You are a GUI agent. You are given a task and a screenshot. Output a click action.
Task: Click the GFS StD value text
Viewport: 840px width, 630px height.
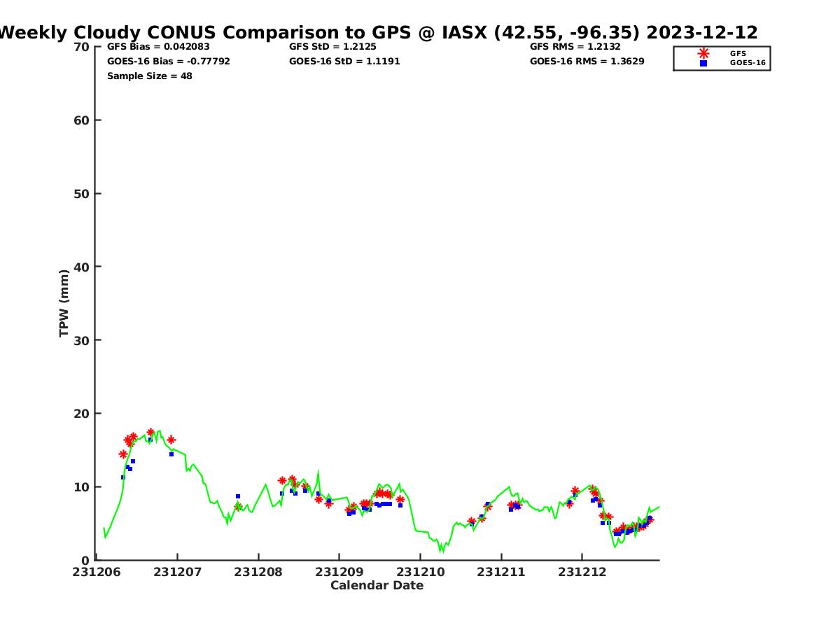pyautogui.click(x=332, y=46)
